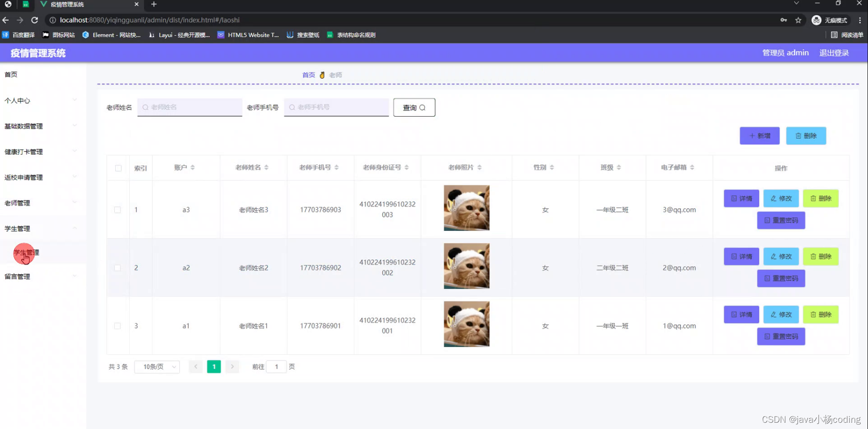Sort by the 性别 column arrows
The width and height of the screenshot is (868, 429).
coord(552,168)
